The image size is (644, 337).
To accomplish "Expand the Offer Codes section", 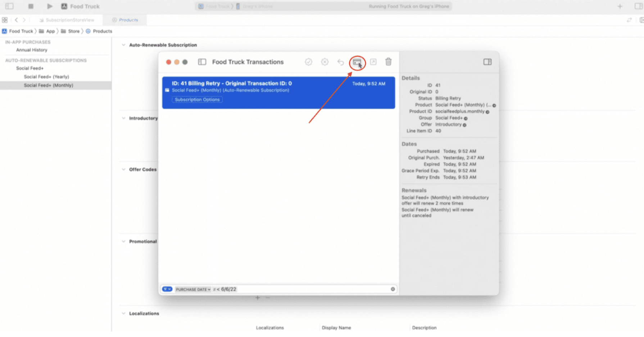I will [124, 169].
